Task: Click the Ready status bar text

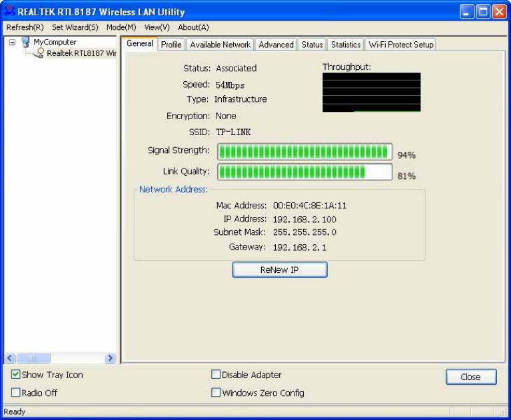Action: coord(15,411)
